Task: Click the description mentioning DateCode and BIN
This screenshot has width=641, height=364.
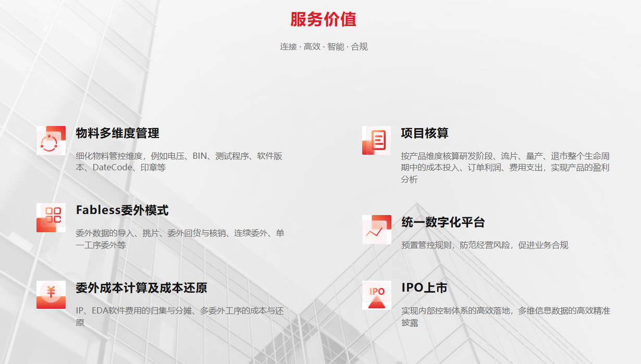Action: coord(179,162)
